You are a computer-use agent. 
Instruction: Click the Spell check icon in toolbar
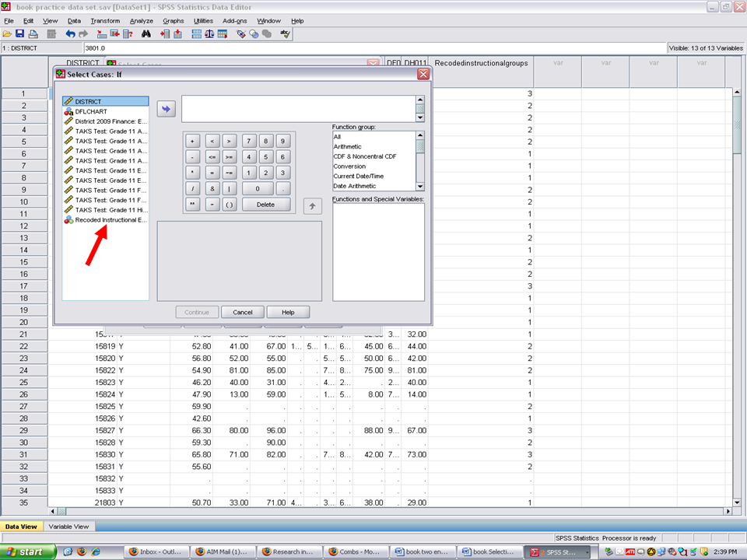285,34
